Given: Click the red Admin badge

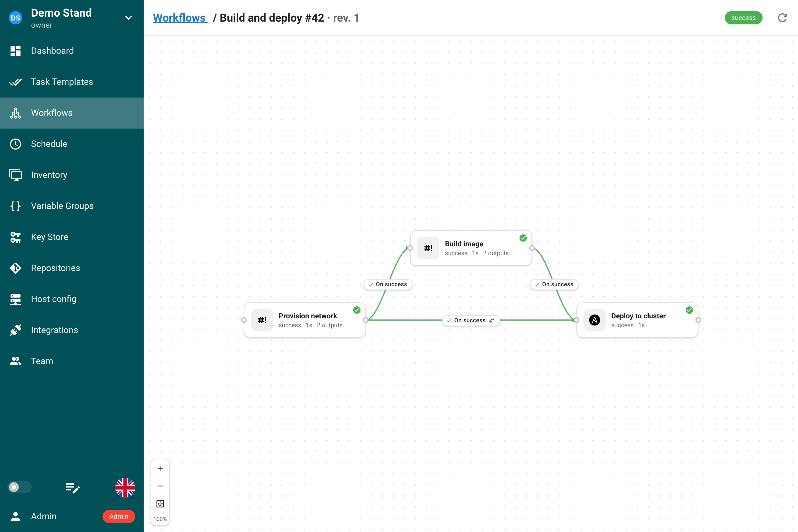Looking at the screenshot, I should (119, 516).
